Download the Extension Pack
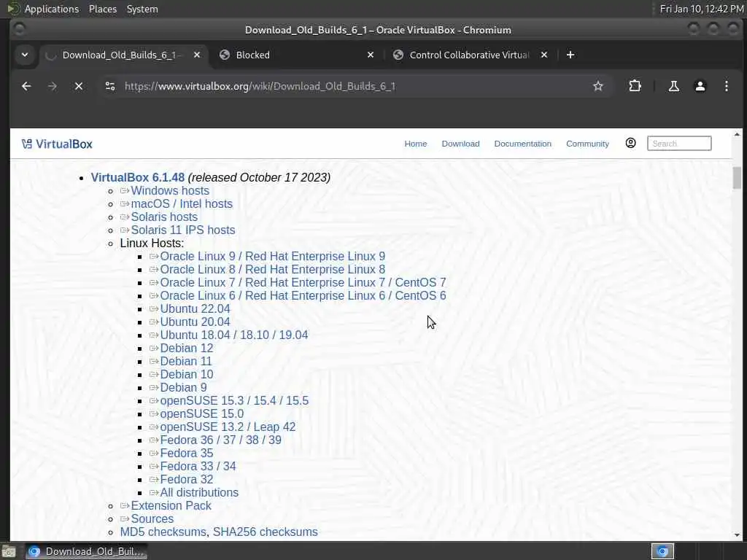 (x=171, y=506)
